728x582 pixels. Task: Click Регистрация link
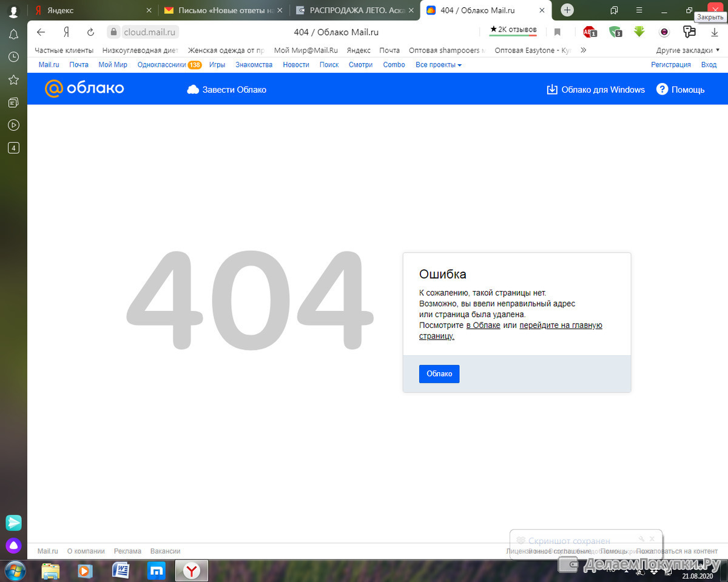(x=671, y=65)
